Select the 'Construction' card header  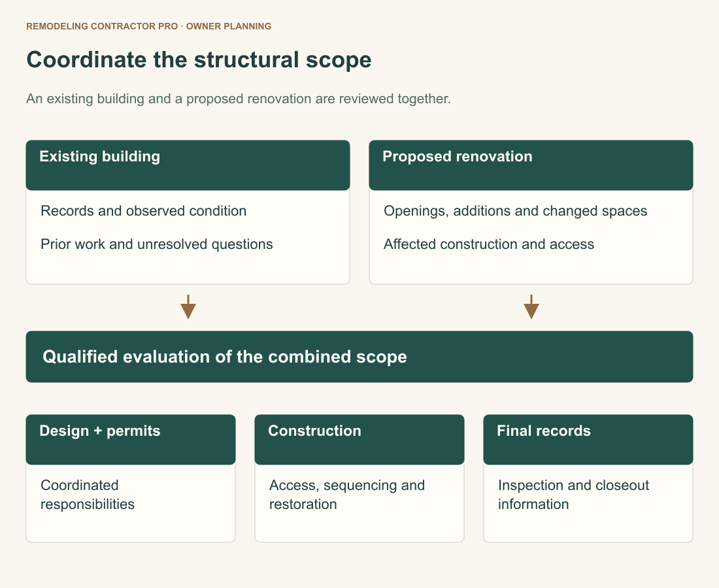359,440
